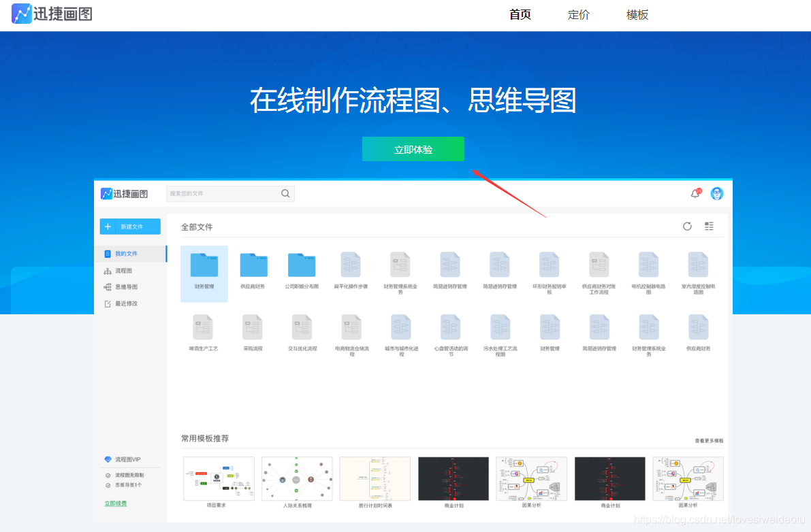Screen dimensions: 811x532
Task: Click the 流程图无限制 text
Action: pyautogui.click(x=129, y=475)
